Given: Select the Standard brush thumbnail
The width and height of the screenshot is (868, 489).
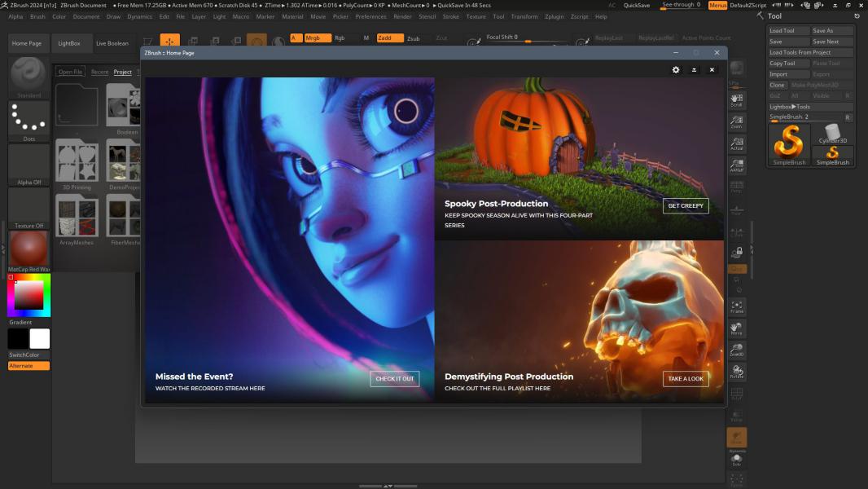Looking at the screenshot, I should tap(28, 77).
